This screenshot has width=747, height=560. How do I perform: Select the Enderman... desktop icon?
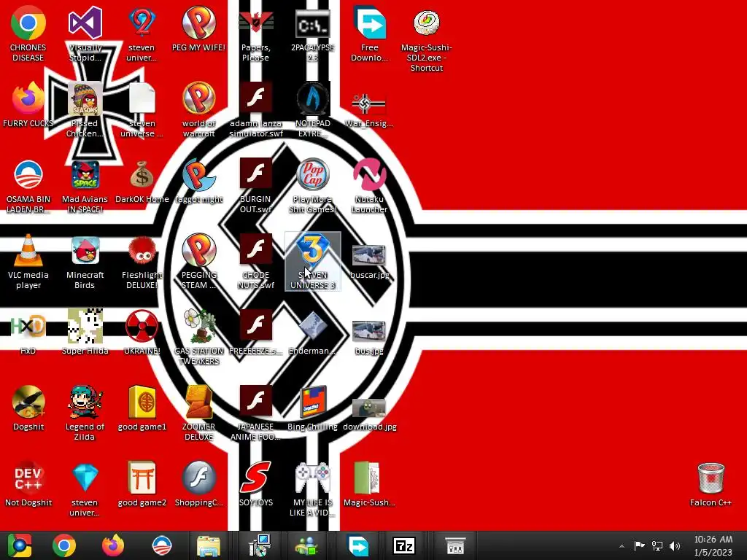coord(312,332)
